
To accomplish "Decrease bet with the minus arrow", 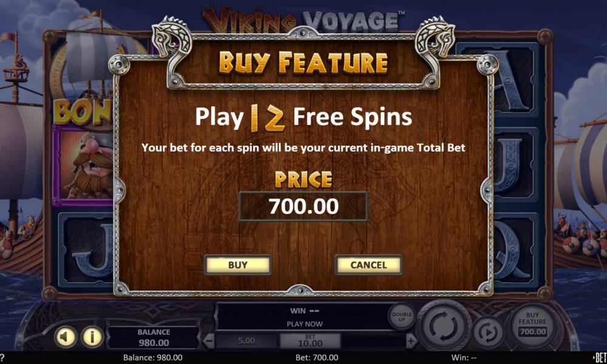I will coord(209,342).
